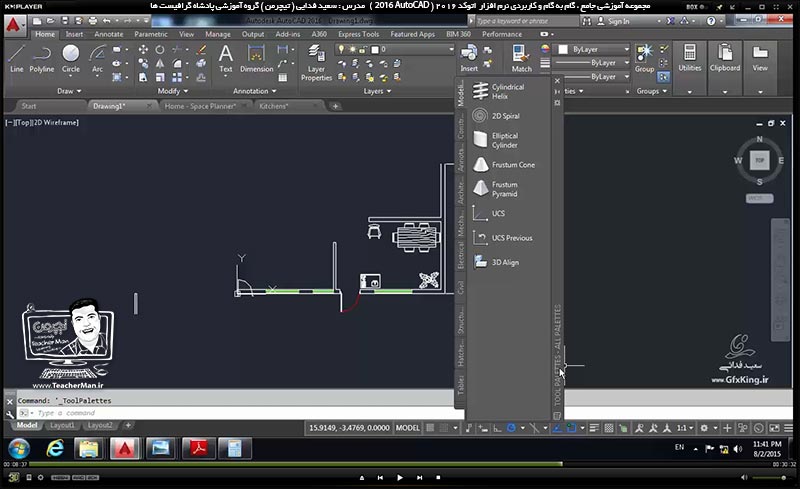Expand the Modify panel
Viewport: 800px width, 489px height.
click(x=172, y=91)
